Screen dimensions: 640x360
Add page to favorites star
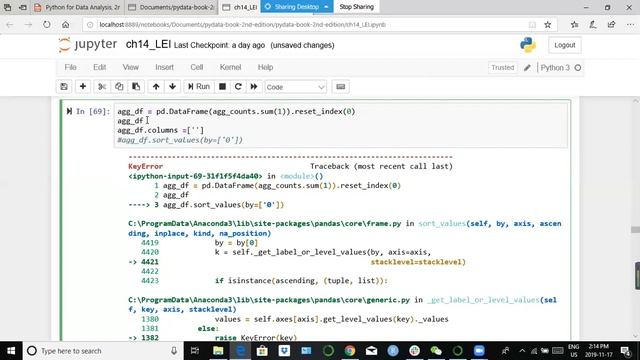(548, 25)
